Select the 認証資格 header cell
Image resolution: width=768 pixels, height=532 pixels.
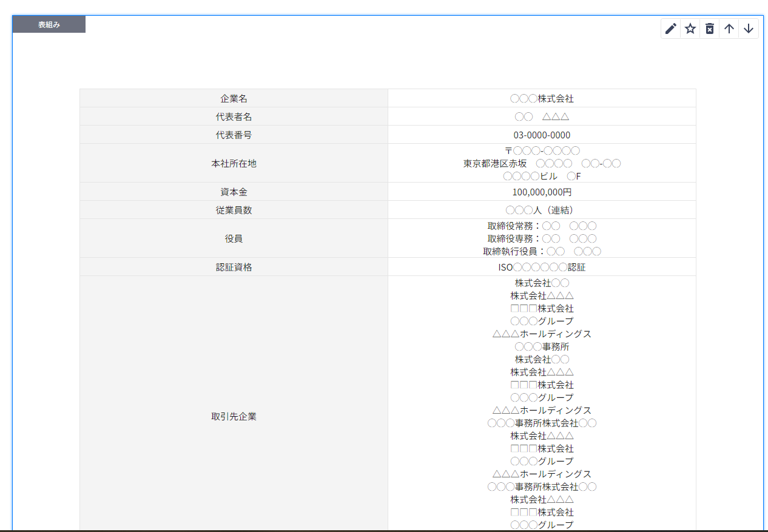(234, 267)
